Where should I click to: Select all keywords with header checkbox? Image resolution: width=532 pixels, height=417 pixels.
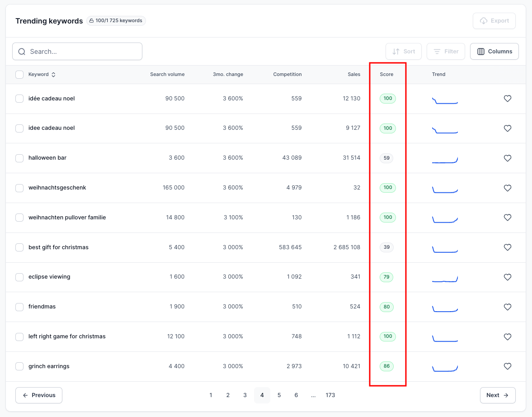tap(19, 75)
